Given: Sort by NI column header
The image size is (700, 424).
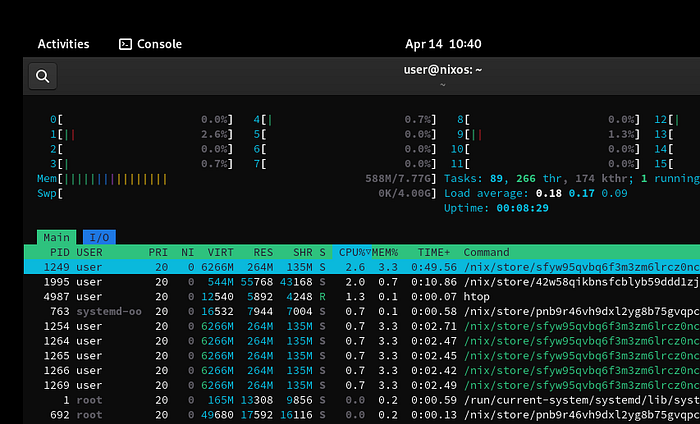Looking at the screenshot, I should (188, 252).
